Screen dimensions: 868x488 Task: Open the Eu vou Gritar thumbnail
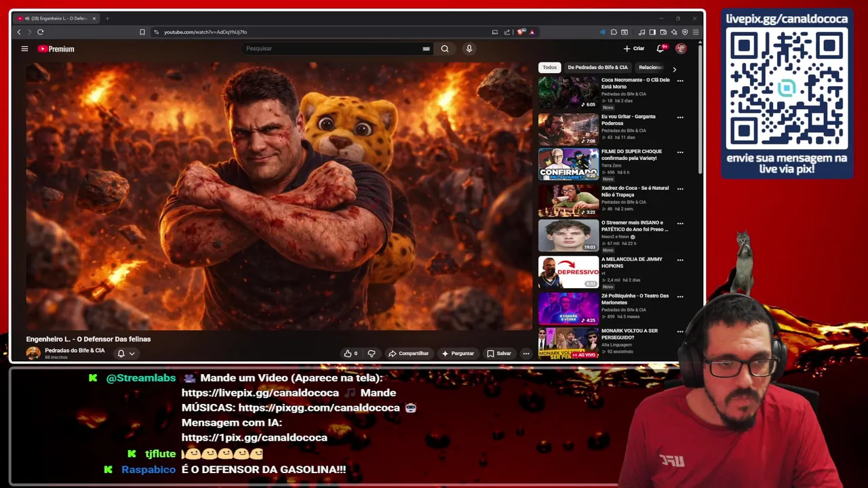tap(568, 129)
